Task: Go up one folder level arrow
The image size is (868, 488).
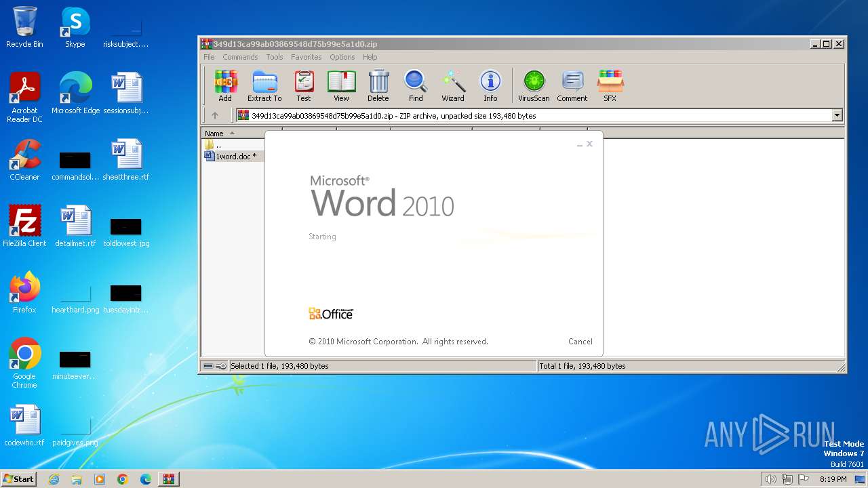Action: tap(215, 116)
